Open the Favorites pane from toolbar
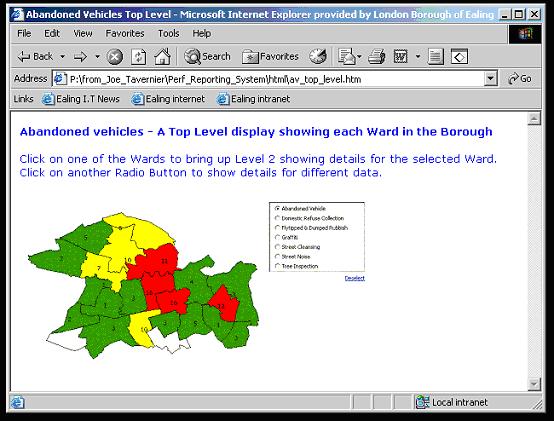The height and width of the screenshot is (421, 554). [270, 57]
